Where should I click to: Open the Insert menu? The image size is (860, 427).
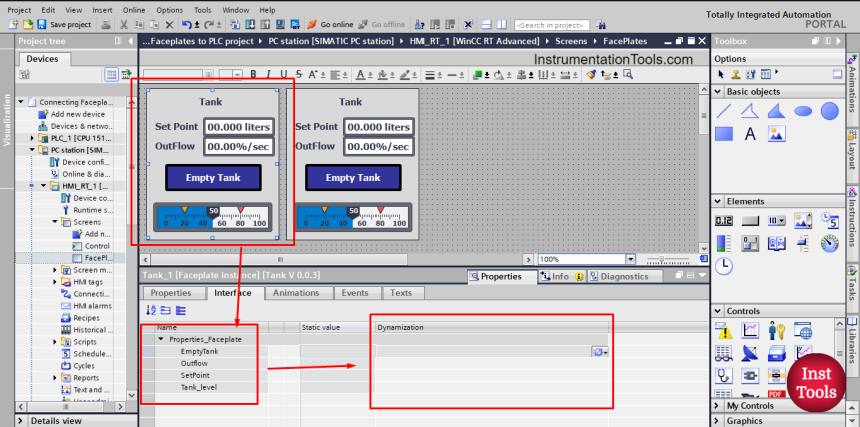tap(102, 10)
